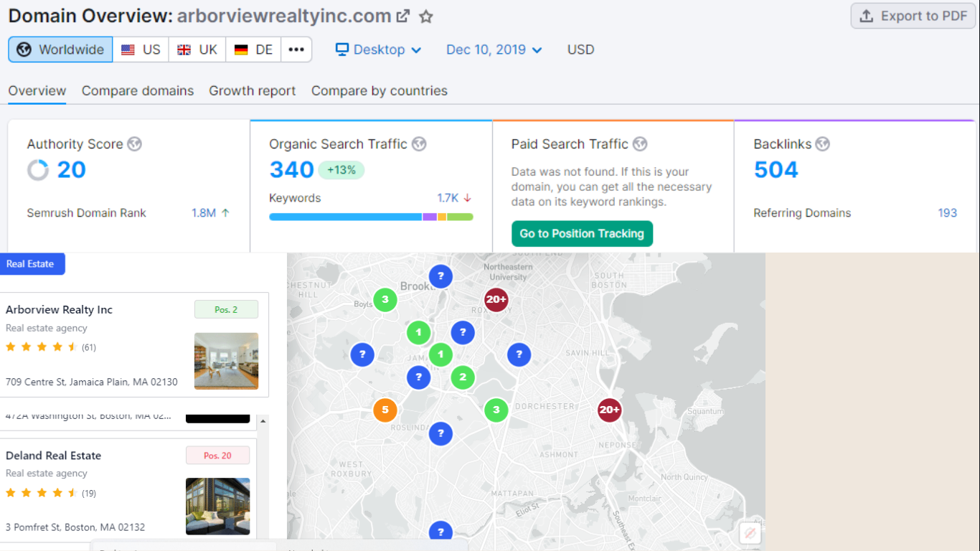The width and height of the screenshot is (980, 551).
Task: Switch to the UK database
Action: click(x=197, y=50)
